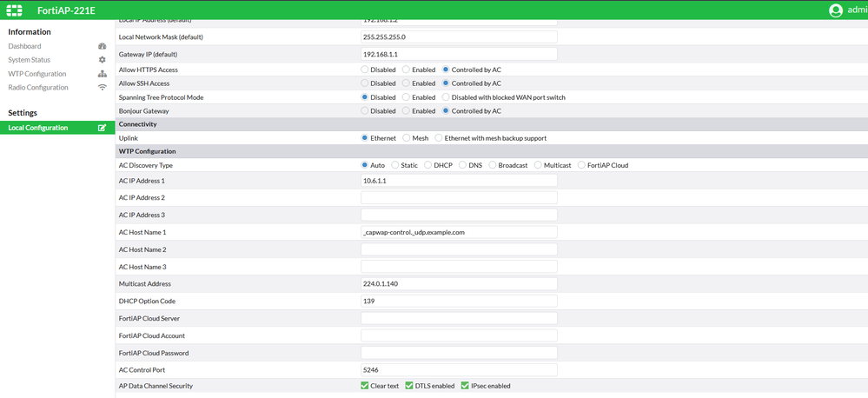Image resolution: width=868 pixels, height=398 pixels.
Task: Set Bonjour Gateway to Disabled
Action: pyautogui.click(x=364, y=110)
